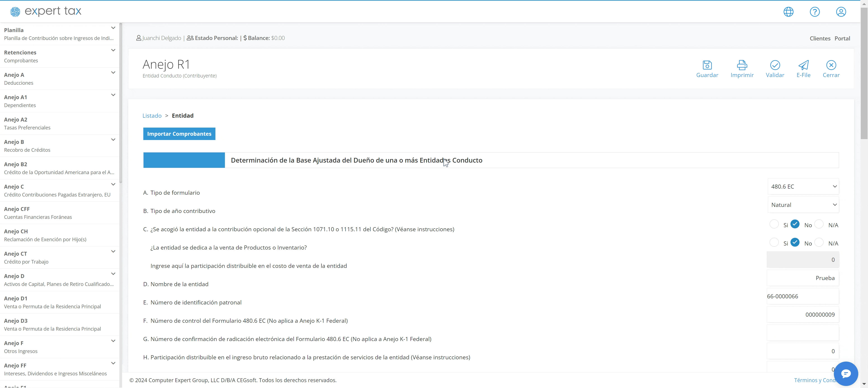Open Anejo CFF Cuentas Financieras Foráneas
868x388 pixels.
60,213
